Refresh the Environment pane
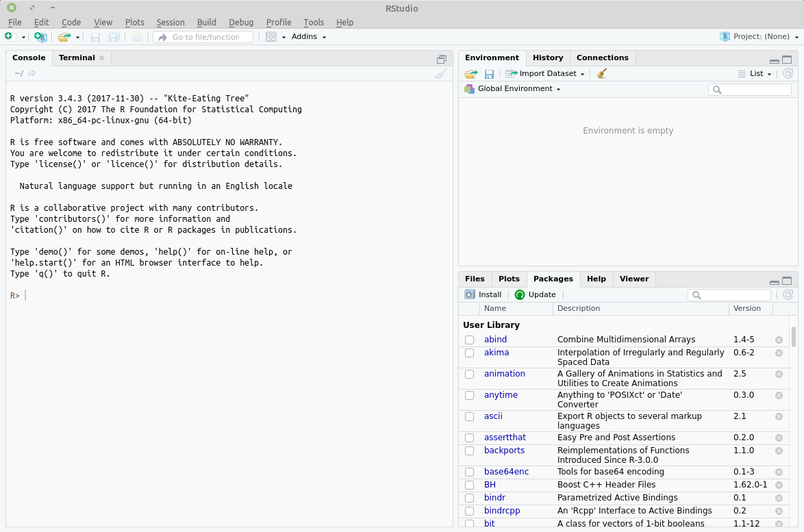This screenshot has width=804, height=532. click(x=788, y=74)
